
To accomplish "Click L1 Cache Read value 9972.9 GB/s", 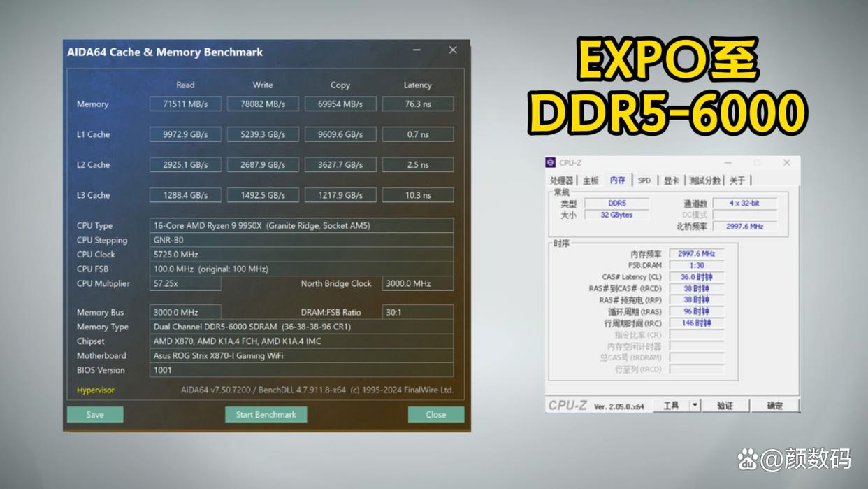I will 185,134.
